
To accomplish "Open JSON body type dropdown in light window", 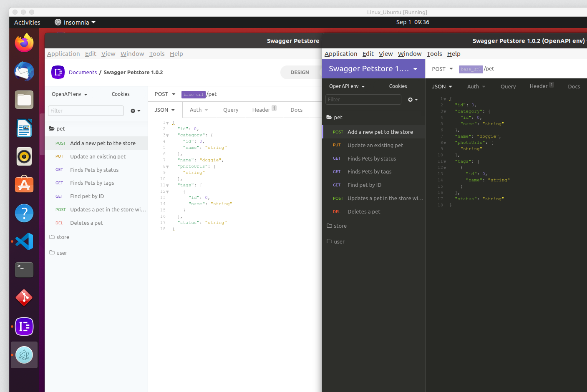I will click(x=165, y=110).
